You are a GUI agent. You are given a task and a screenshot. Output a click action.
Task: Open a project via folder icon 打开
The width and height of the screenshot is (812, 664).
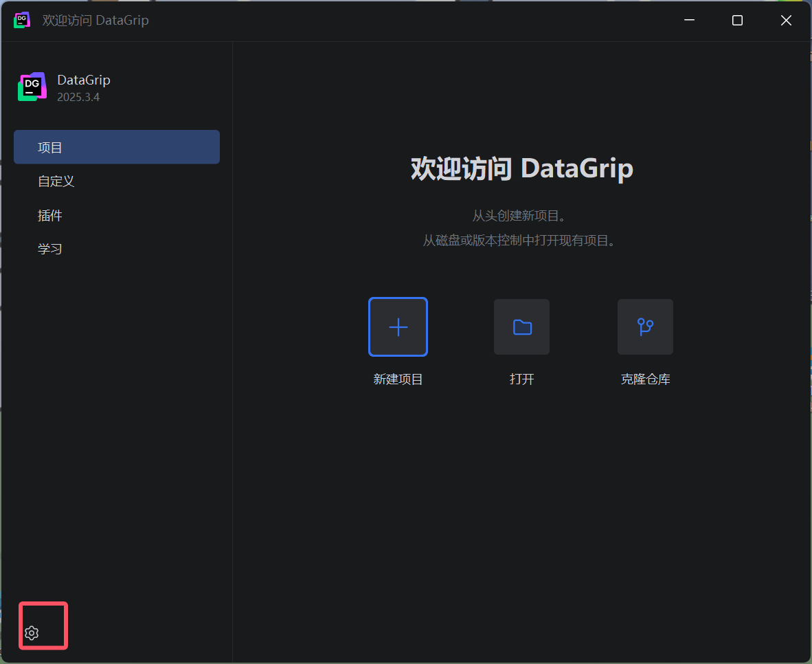point(521,327)
